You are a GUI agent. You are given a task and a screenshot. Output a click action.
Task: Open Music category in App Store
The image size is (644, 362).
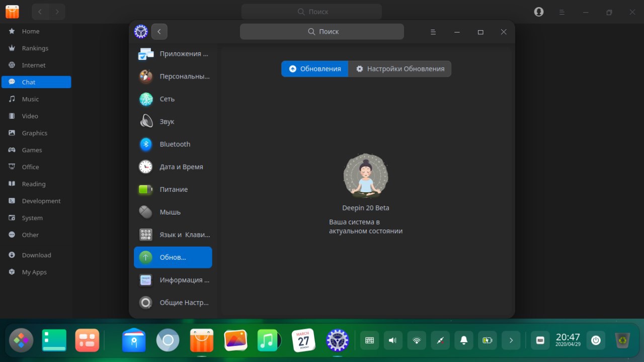tap(36, 99)
